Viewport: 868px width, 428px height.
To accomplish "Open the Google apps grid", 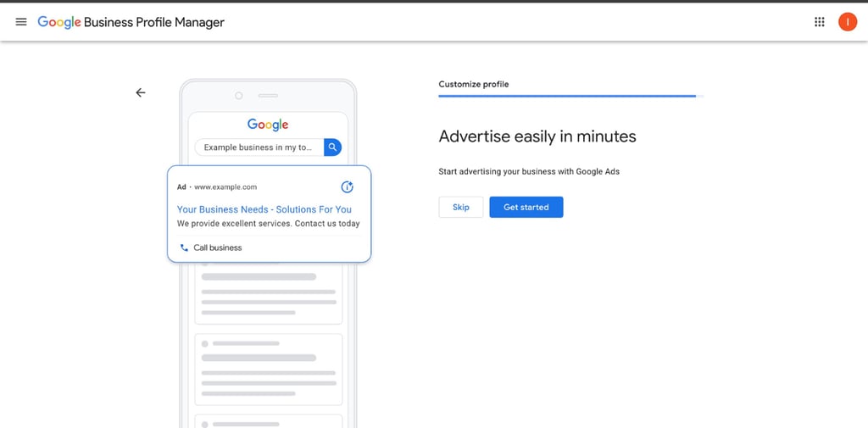I will click(x=820, y=22).
